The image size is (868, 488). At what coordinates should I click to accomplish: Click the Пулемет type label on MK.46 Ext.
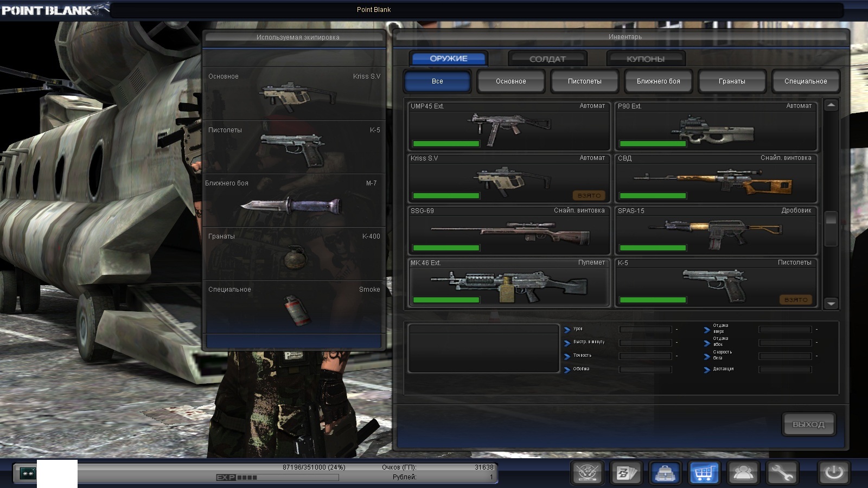click(591, 262)
